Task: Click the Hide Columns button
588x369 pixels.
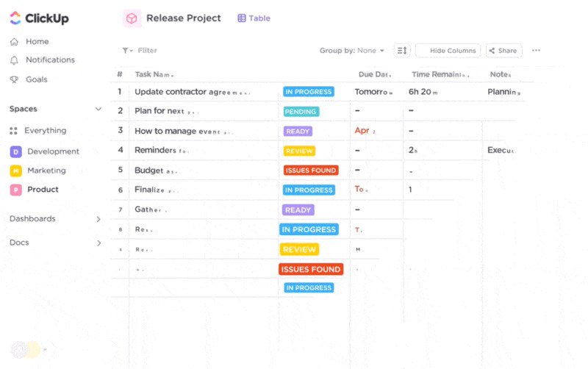Action: click(448, 51)
